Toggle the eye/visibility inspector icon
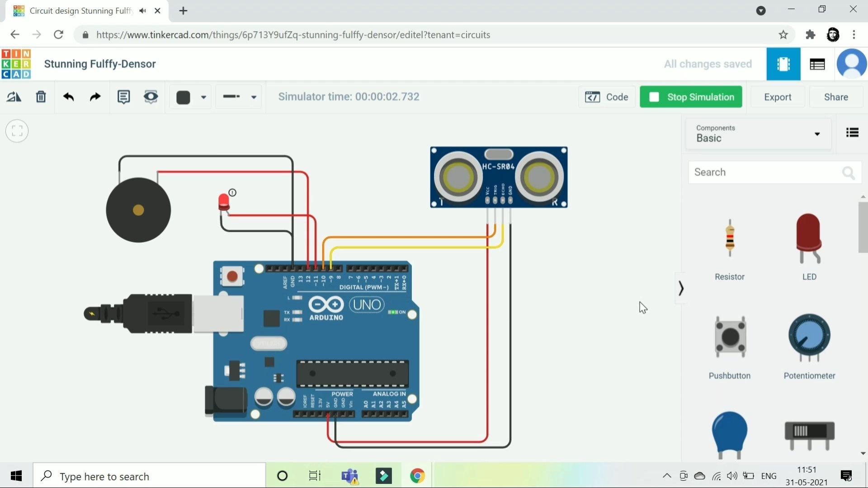Screen dimensions: 868x488 click(x=151, y=97)
